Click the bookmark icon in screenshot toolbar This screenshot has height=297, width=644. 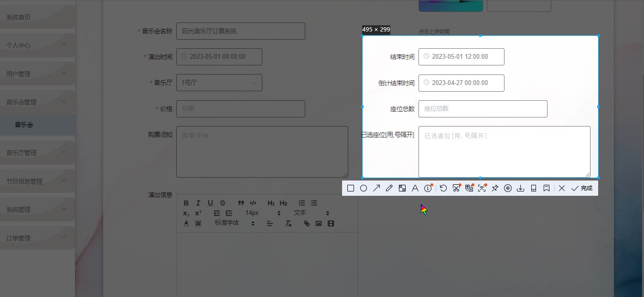547,188
